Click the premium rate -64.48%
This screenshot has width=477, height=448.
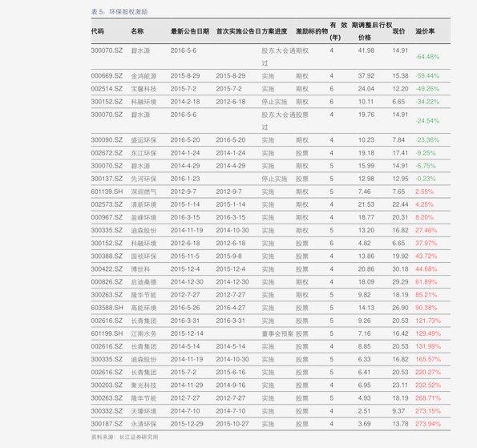[427, 57]
